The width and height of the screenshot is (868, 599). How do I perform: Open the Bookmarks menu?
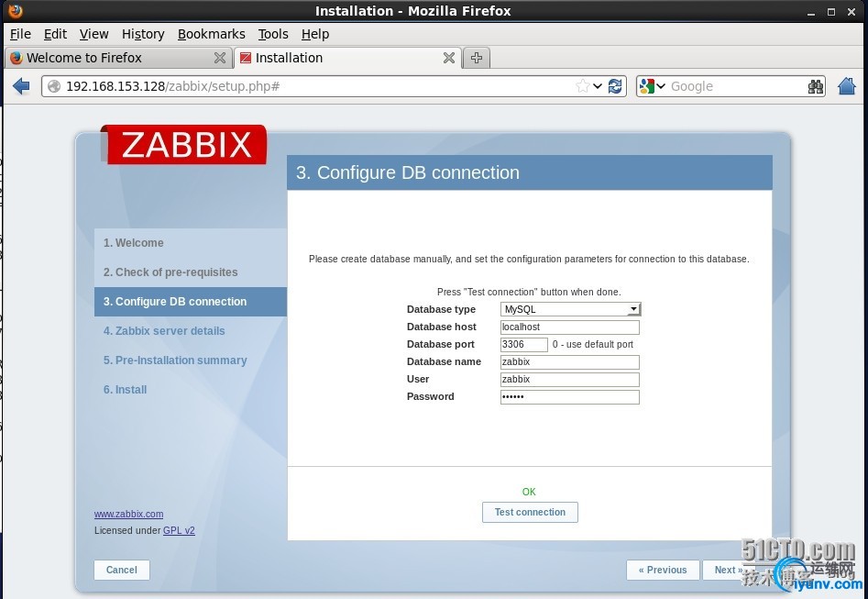(x=212, y=34)
